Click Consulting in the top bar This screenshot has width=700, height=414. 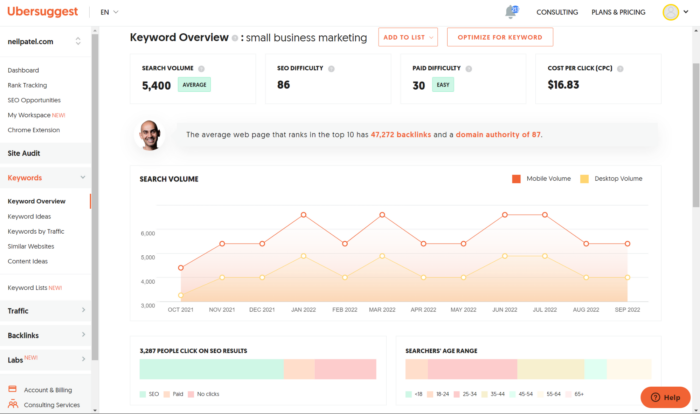[x=557, y=13]
